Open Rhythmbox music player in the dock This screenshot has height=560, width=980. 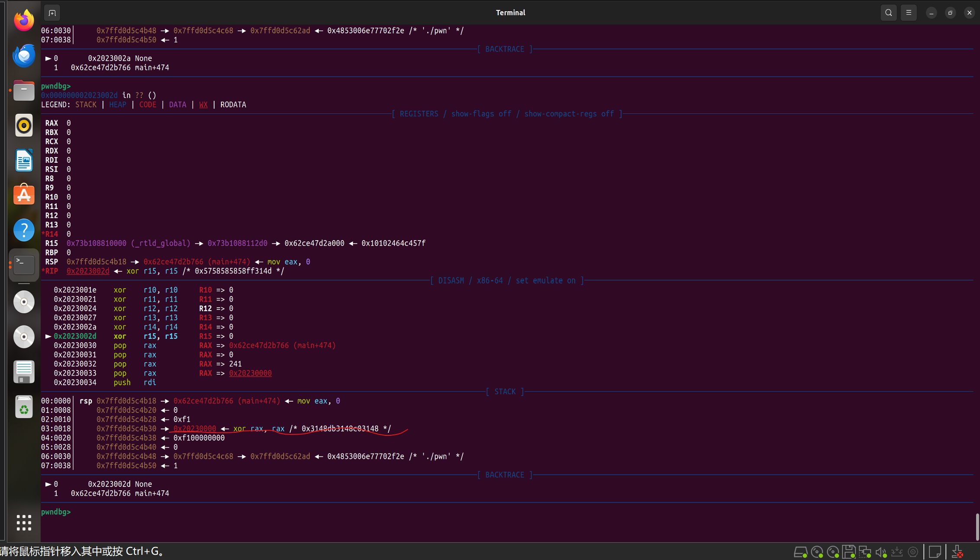[24, 125]
